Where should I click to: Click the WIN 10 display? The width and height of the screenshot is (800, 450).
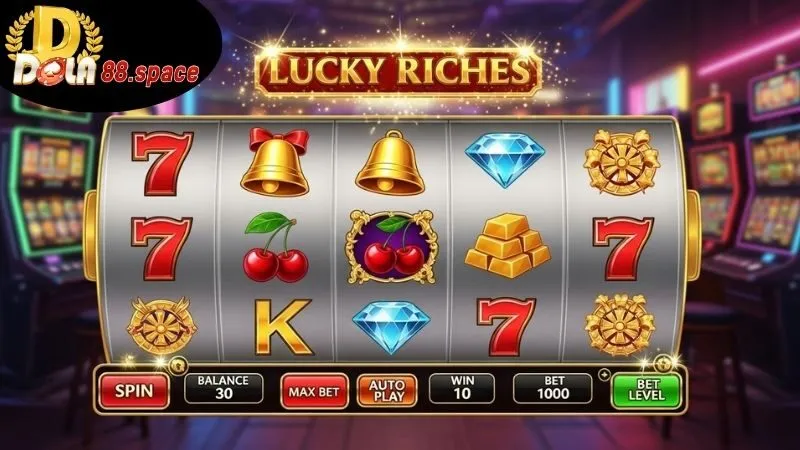tap(462, 388)
